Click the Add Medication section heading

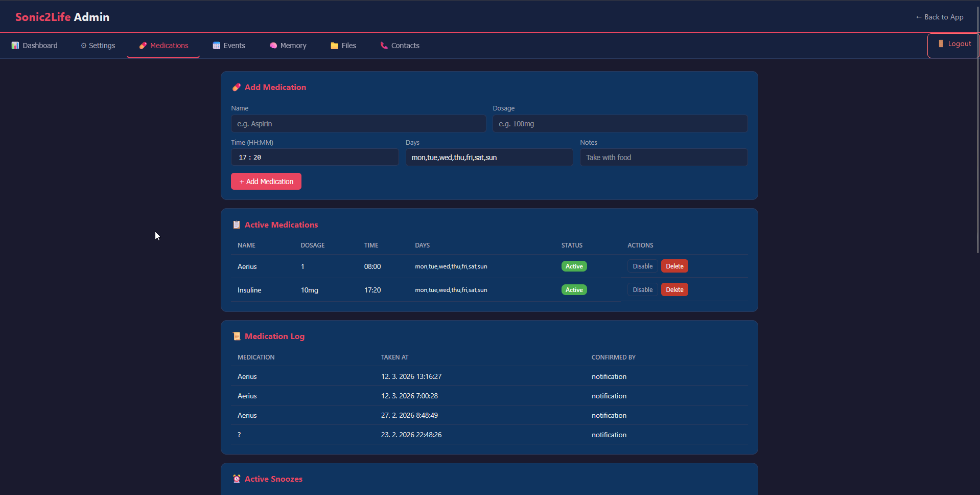click(x=275, y=87)
